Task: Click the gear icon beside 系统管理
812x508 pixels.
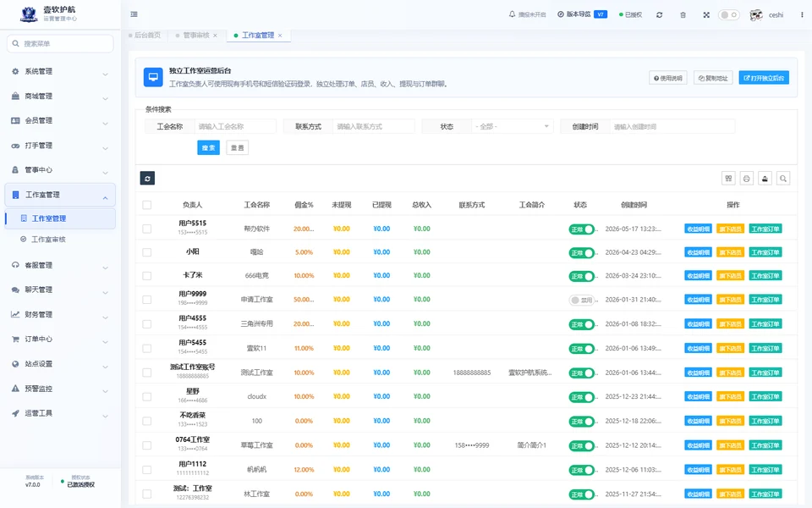Action: pyautogui.click(x=15, y=71)
